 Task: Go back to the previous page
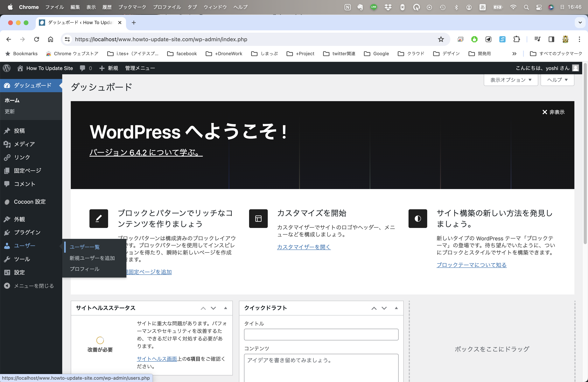tap(9, 39)
